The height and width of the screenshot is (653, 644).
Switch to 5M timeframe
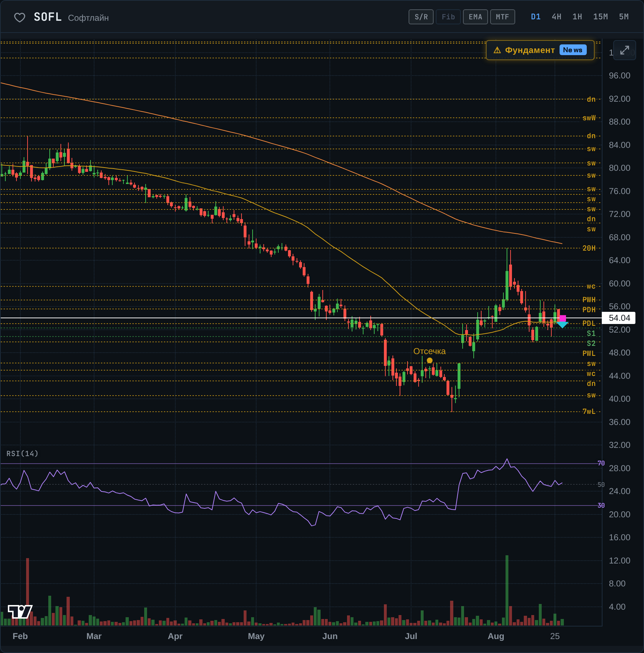click(624, 17)
